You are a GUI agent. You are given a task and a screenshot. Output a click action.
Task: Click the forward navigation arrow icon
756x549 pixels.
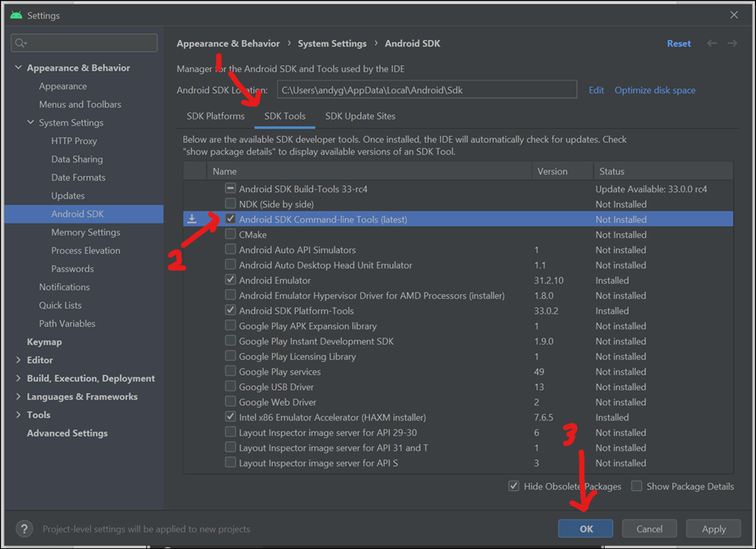pyautogui.click(x=732, y=43)
